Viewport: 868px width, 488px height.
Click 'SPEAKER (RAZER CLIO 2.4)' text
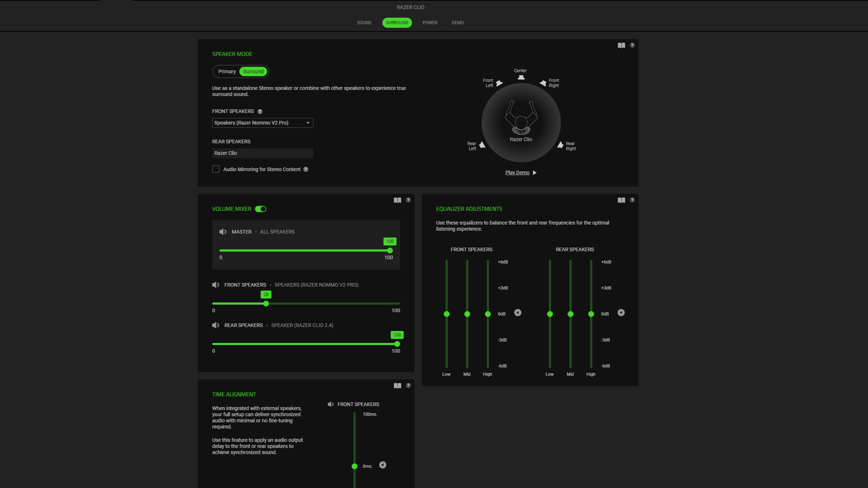pos(302,325)
